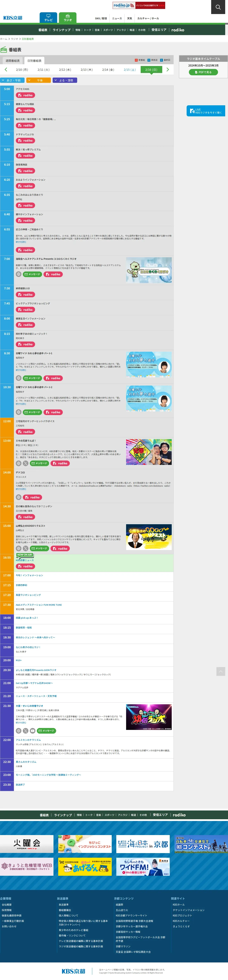Open 放送終了 link at 23:30
The width and height of the screenshot is (228, 980).
20,785
